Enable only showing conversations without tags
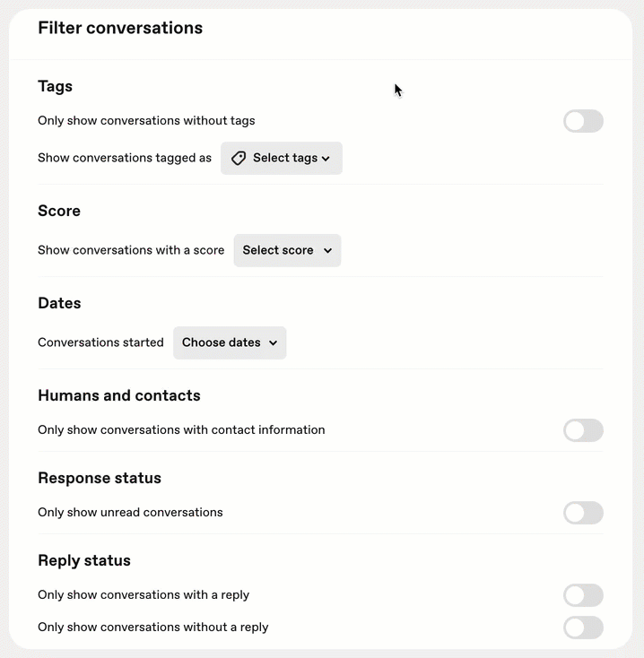644x658 pixels. pos(583,121)
